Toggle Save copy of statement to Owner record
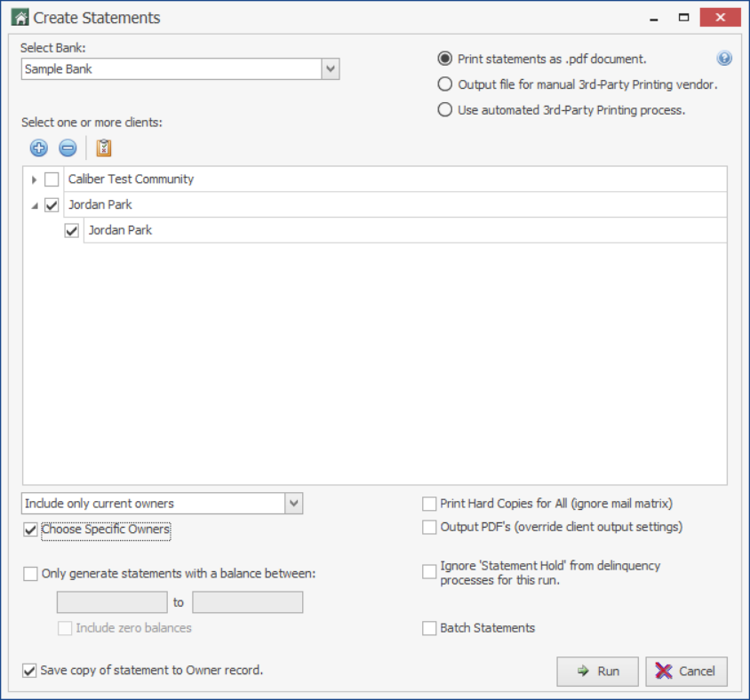750x700 pixels. (30, 671)
